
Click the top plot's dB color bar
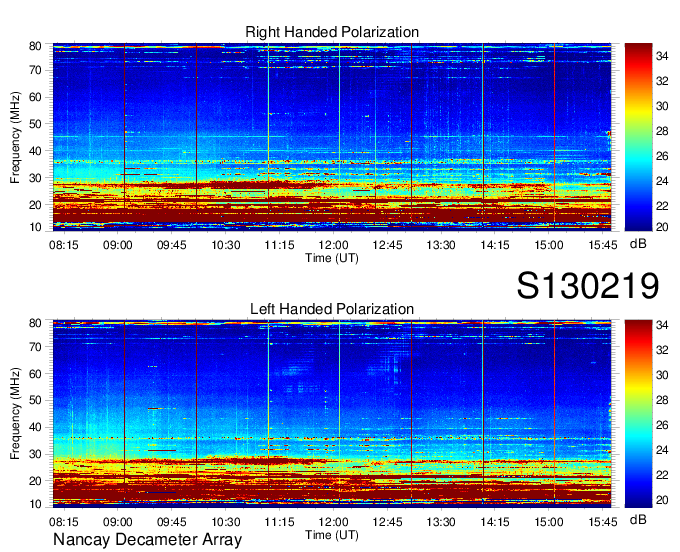coord(638,137)
